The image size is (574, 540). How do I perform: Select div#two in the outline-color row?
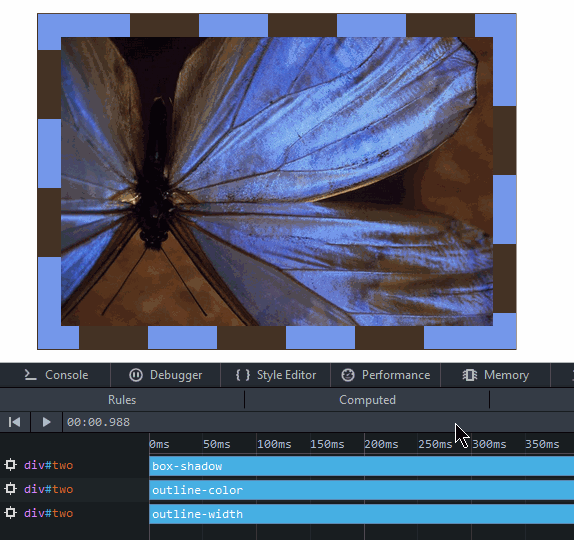click(x=49, y=489)
